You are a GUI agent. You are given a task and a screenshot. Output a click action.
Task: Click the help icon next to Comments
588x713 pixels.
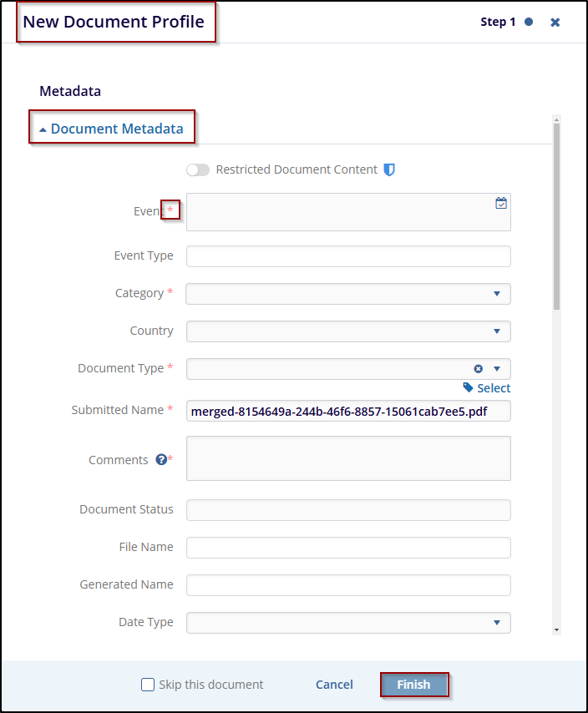click(x=161, y=460)
